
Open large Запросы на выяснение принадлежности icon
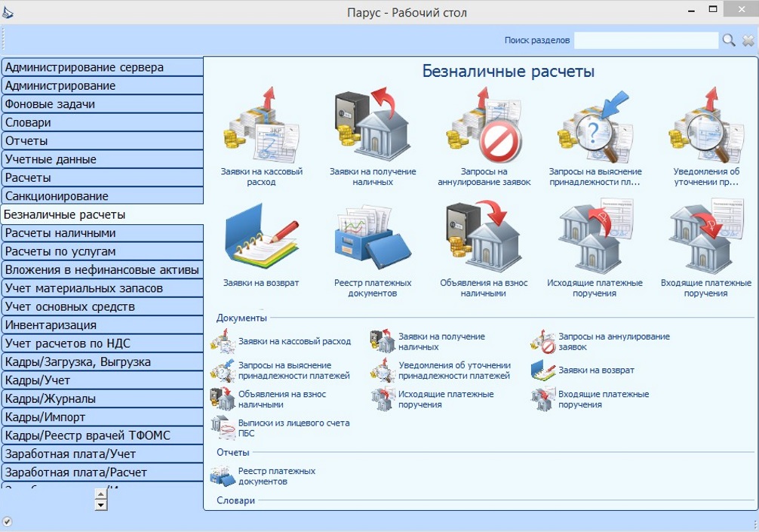click(x=595, y=126)
